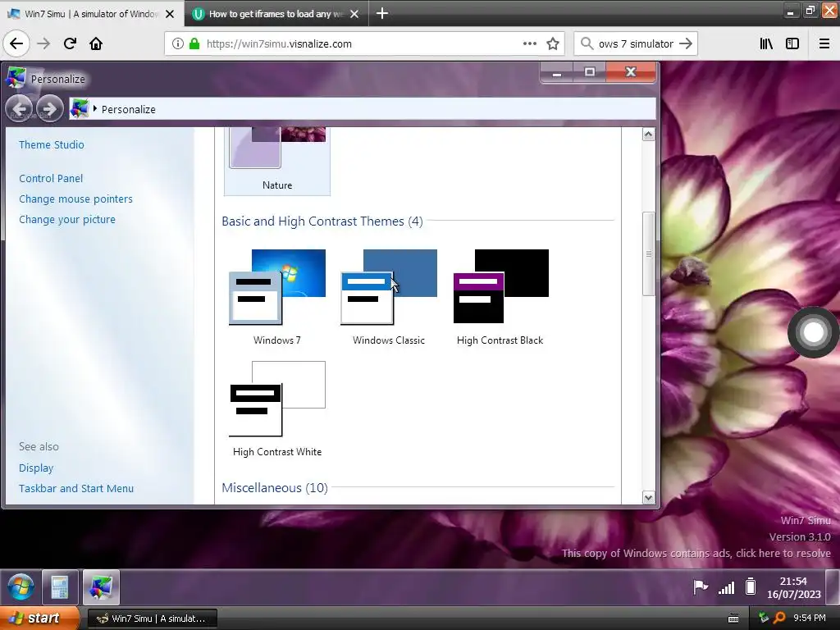Open the Control Panel link
This screenshot has width=840, height=630.
click(51, 178)
